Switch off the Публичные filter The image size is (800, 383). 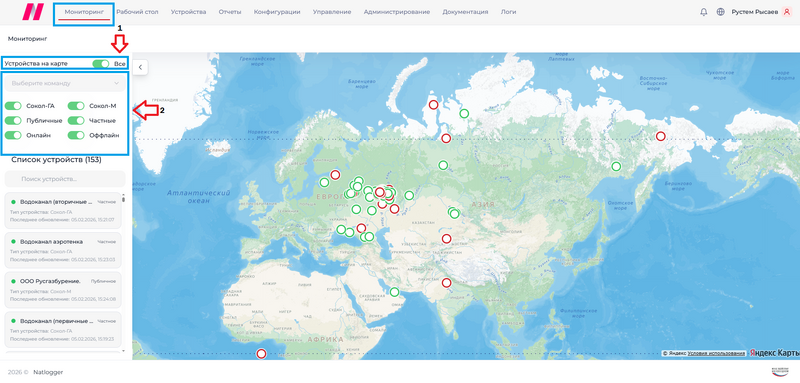click(x=13, y=120)
